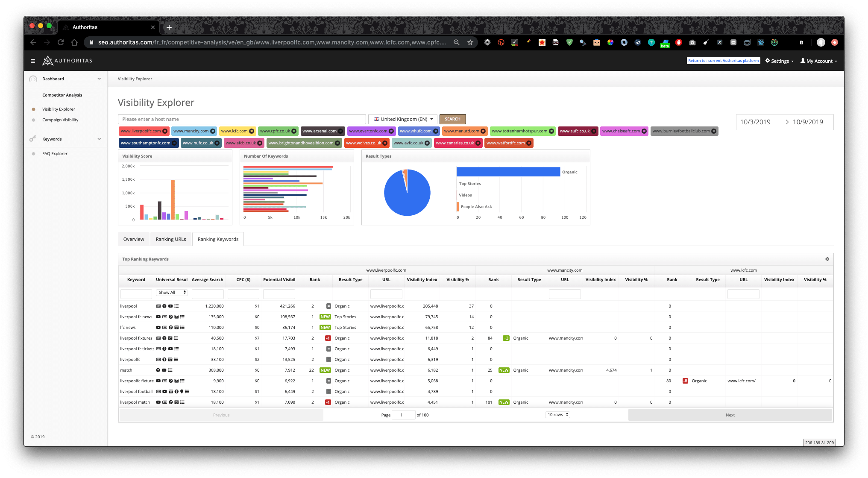Remove www.watfordfc.com domain tag
Image resolution: width=868 pixels, height=478 pixels.
pyautogui.click(x=529, y=143)
